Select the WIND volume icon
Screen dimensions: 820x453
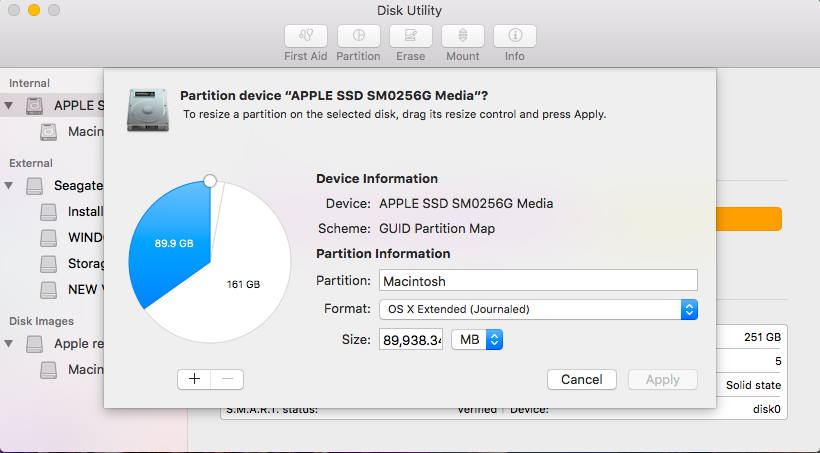tap(48, 237)
